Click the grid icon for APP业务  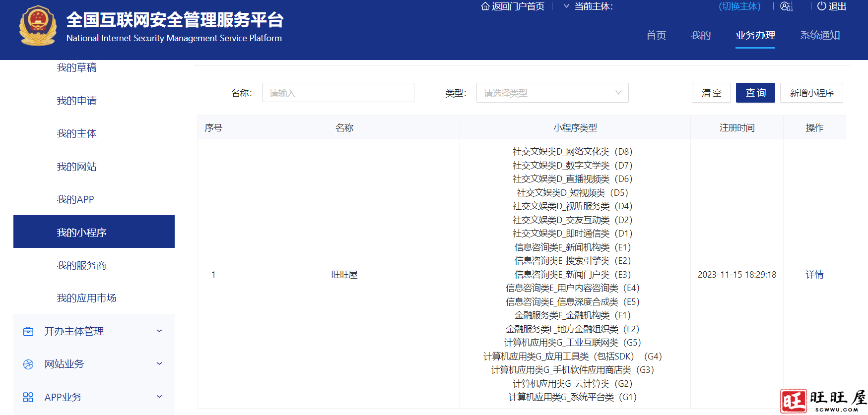(x=28, y=397)
